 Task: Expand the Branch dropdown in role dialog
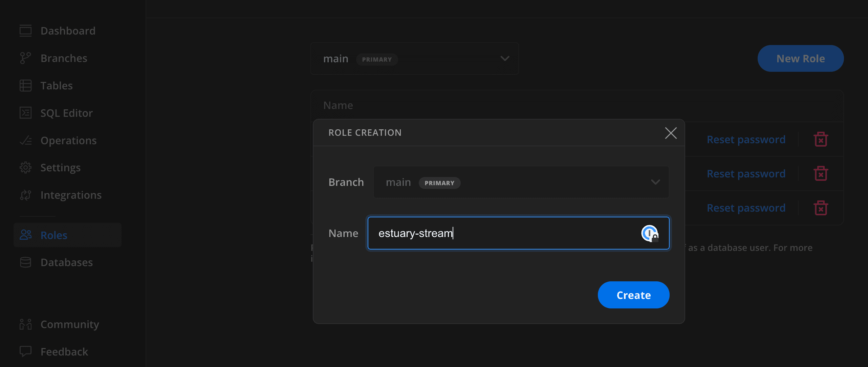pyautogui.click(x=521, y=182)
